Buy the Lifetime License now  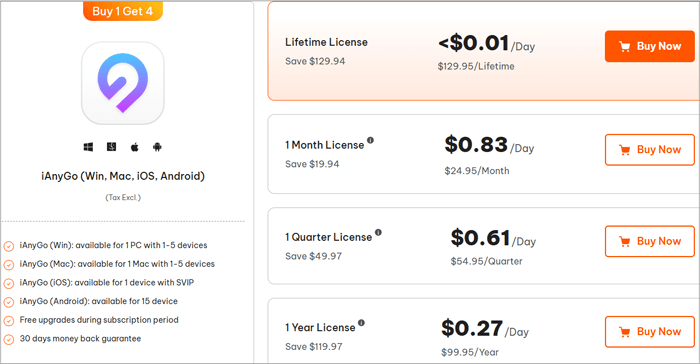click(650, 46)
